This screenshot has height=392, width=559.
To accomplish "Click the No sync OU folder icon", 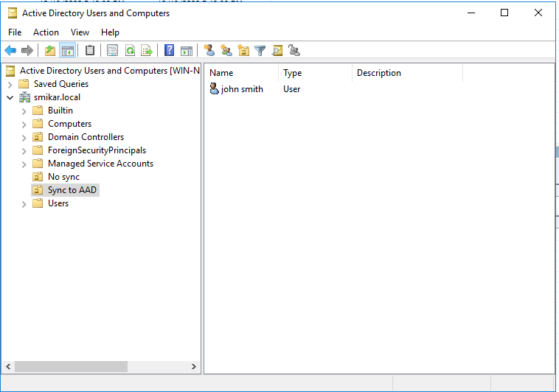I will [x=38, y=177].
